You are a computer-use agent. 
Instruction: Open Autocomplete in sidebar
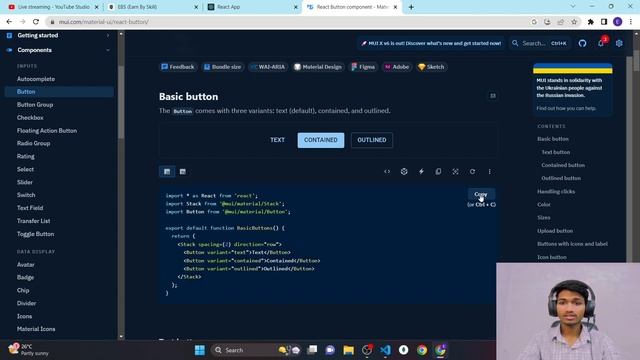[x=36, y=79]
